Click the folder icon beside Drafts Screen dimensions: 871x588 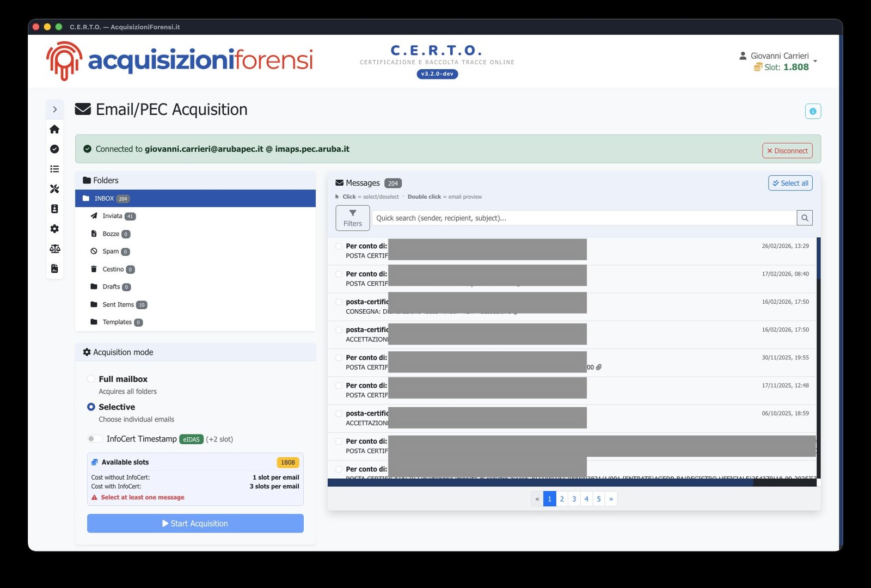pos(94,286)
